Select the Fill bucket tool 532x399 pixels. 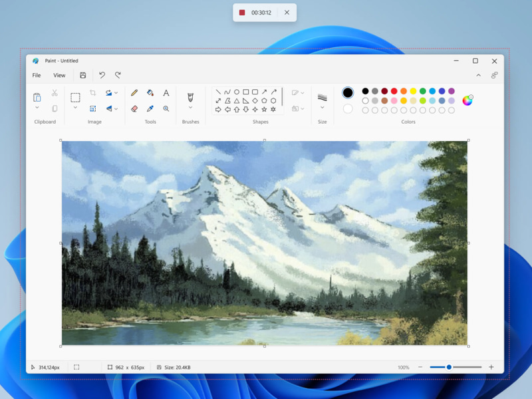point(150,92)
